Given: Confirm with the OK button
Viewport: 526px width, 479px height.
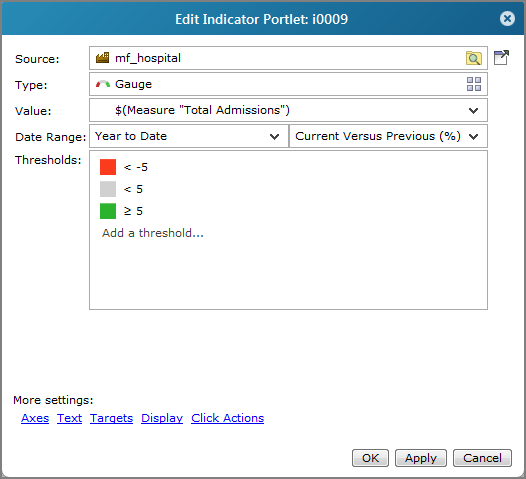Looking at the screenshot, I should point(370,458).
